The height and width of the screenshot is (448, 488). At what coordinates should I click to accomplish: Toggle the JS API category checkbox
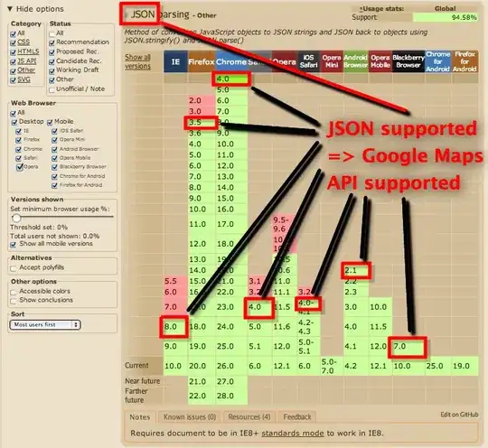(x=13, y=61)
